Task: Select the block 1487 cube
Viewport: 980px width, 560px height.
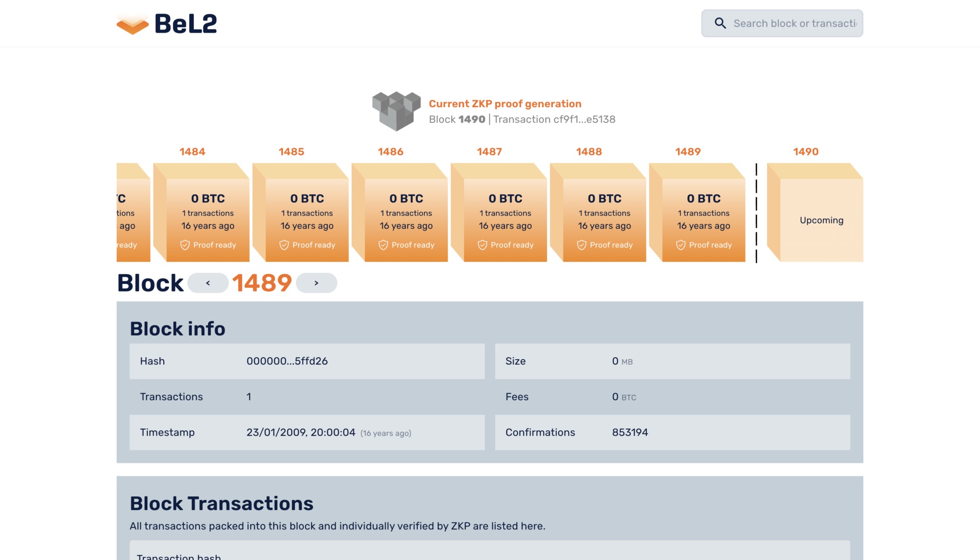Action: pos(499,213)
